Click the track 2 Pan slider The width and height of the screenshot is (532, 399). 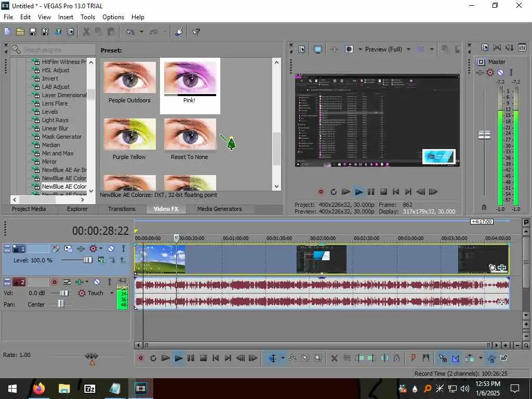tap(61, 303)
